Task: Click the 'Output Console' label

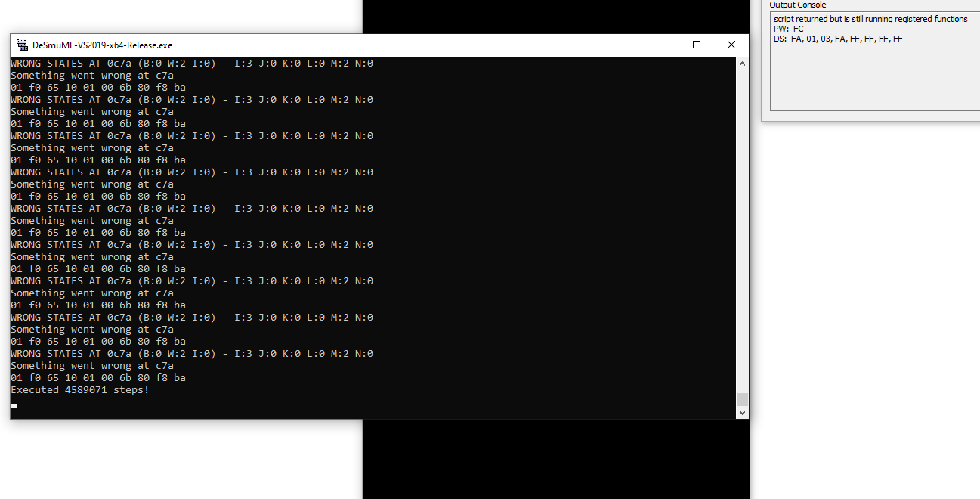Action: 798,5
